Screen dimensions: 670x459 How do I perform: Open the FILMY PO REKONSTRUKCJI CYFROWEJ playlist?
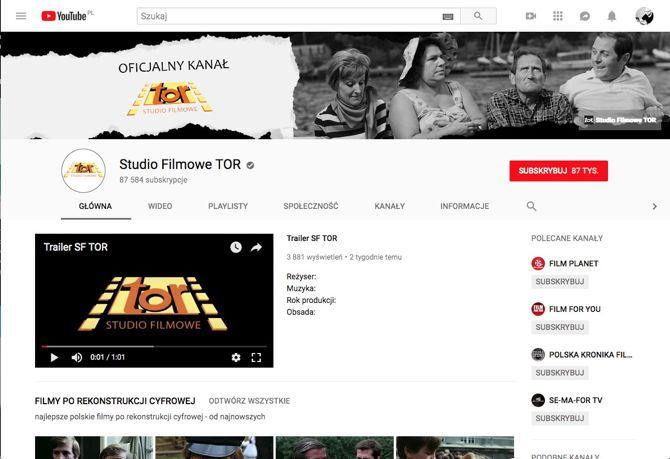pos(115,401)
